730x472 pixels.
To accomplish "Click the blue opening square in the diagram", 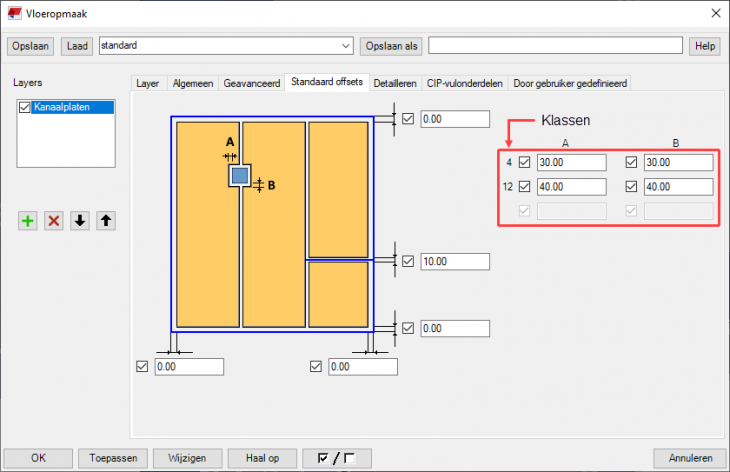I will [x=239, y=176].
